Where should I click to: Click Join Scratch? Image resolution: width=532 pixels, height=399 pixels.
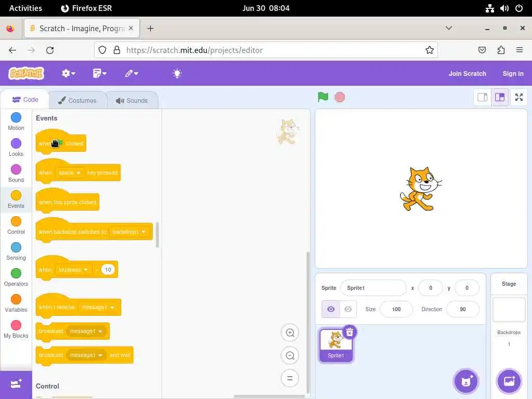click(467, 74)
